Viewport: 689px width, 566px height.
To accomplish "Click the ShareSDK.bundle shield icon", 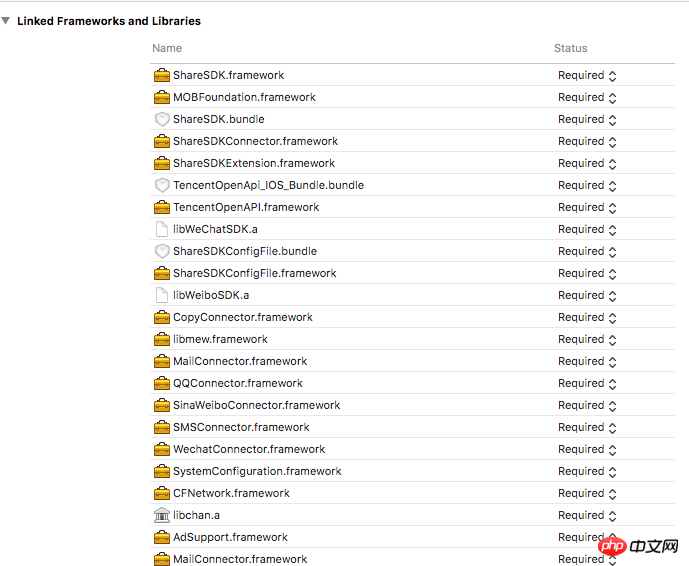I will (162, 119).
